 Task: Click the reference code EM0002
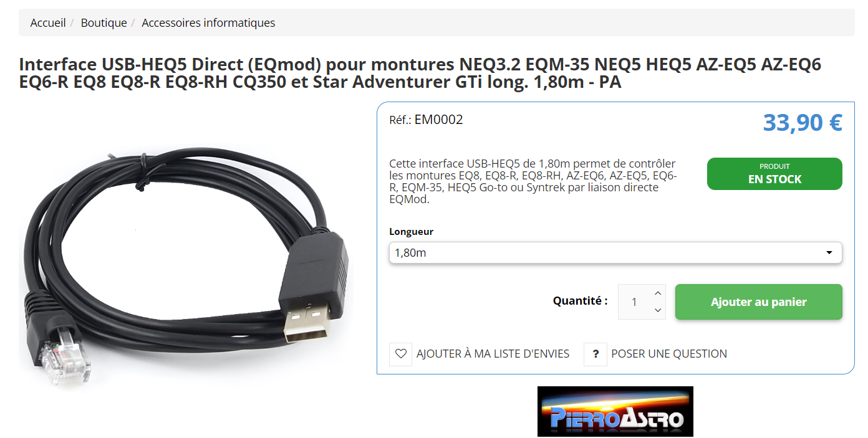(x=438, y=120)
